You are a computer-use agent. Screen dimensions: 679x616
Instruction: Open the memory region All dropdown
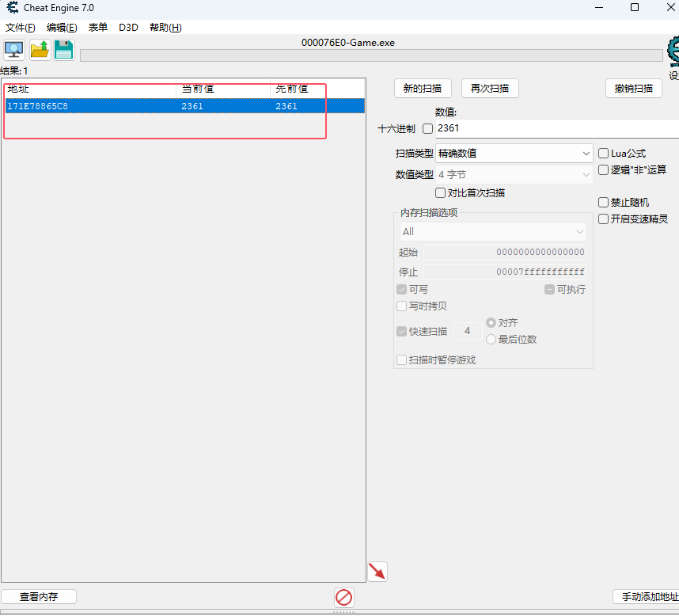tap(493, 232)
